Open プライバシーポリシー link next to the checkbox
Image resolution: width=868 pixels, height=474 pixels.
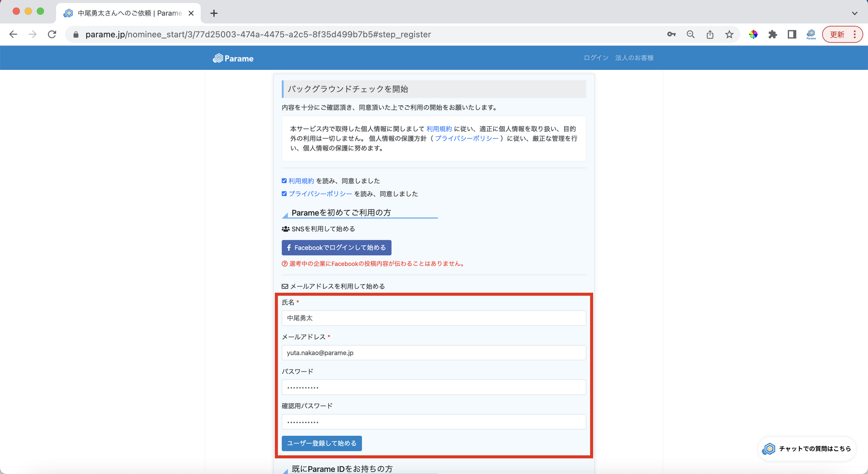[320, 194]
